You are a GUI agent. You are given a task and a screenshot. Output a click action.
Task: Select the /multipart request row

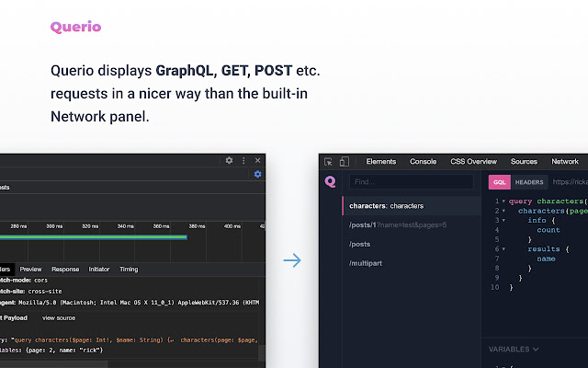point(412,263)
